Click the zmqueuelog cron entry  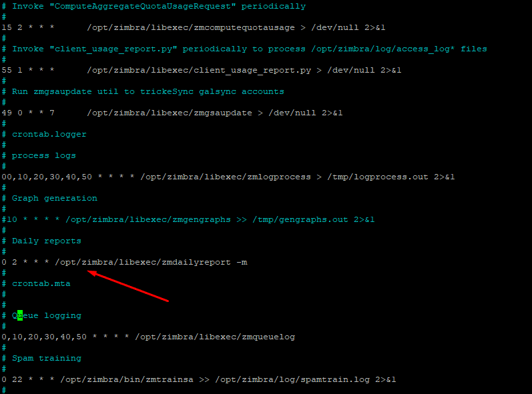pyautogui.click(x=147, y=337)
